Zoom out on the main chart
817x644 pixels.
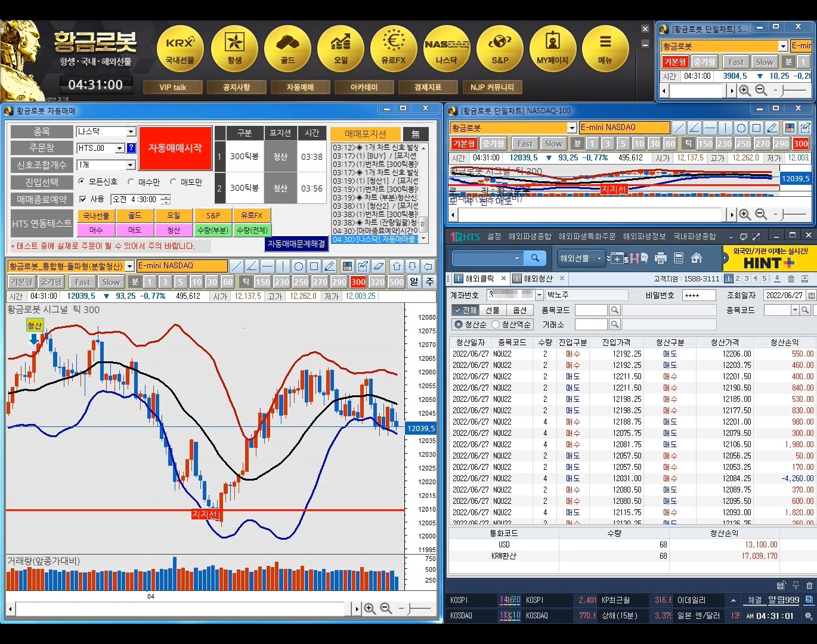[x=386, y=609]
